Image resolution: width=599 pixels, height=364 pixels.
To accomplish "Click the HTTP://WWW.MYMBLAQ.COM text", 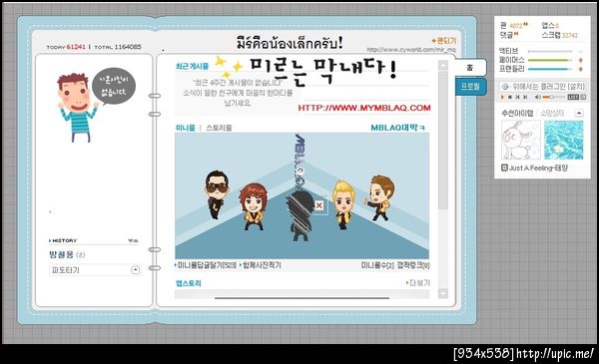I will point(364,108).
